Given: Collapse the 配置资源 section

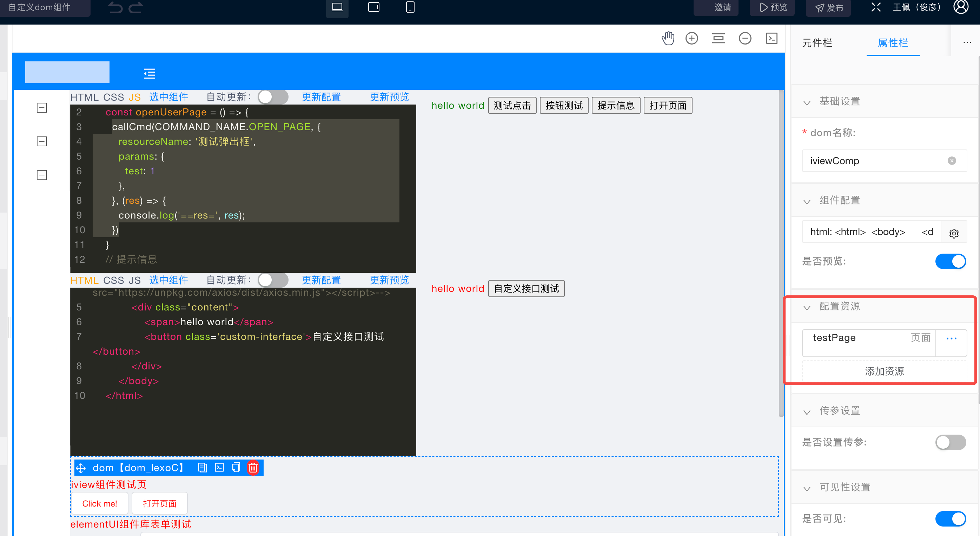Looking at the screenshot, I should (x=807, y=308).
